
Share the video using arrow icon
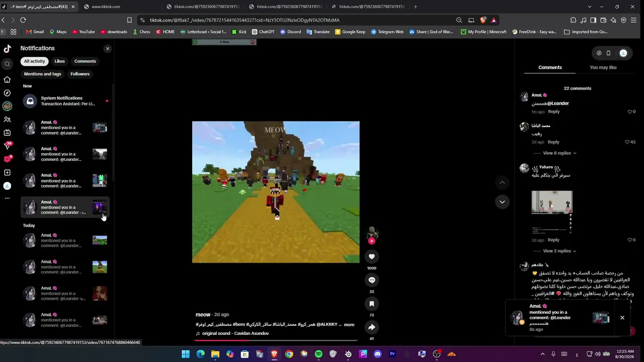pos(372,327)
